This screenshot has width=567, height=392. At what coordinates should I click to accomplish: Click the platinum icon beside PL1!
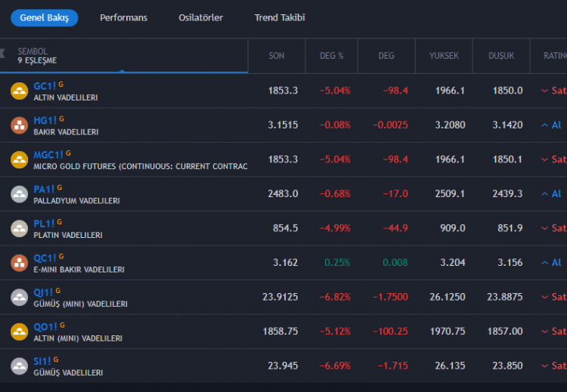[19, 228]
